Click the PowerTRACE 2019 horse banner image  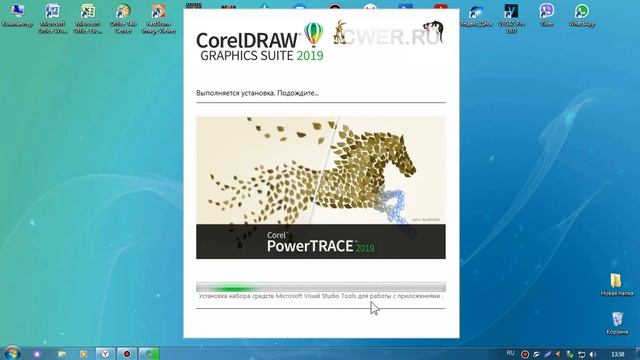point(321,188)
